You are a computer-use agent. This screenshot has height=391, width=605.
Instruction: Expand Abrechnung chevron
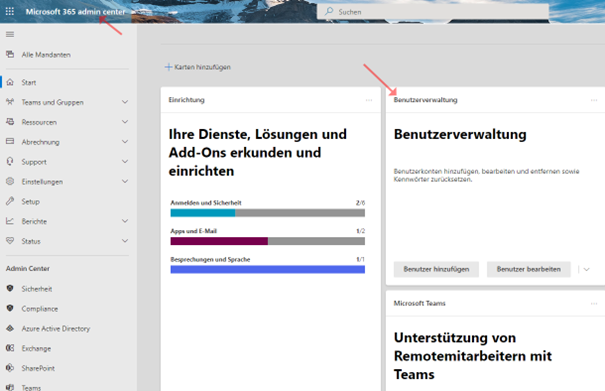125,142
